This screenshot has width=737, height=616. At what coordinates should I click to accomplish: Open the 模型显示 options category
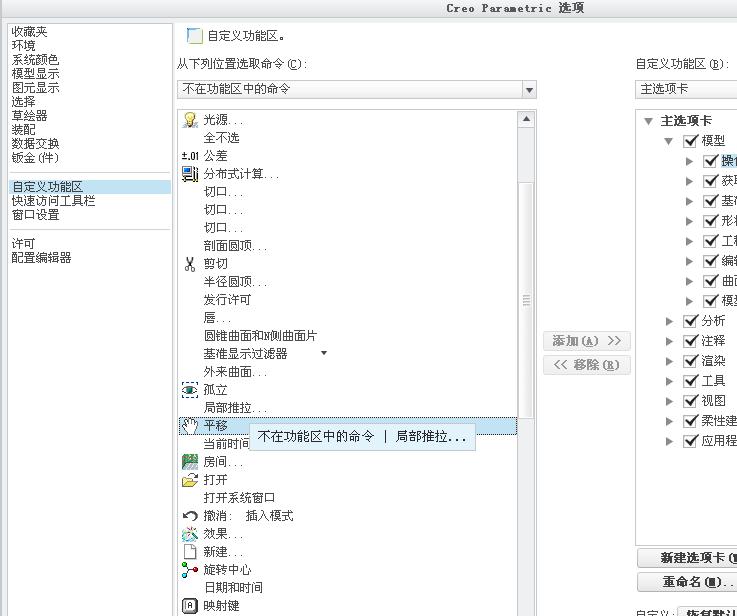35,74
